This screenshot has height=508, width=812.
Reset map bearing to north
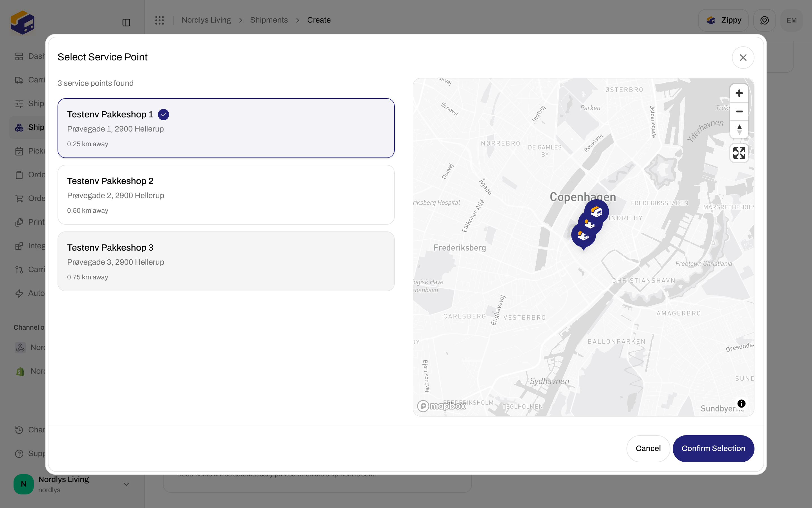click(x=739, y=129)
